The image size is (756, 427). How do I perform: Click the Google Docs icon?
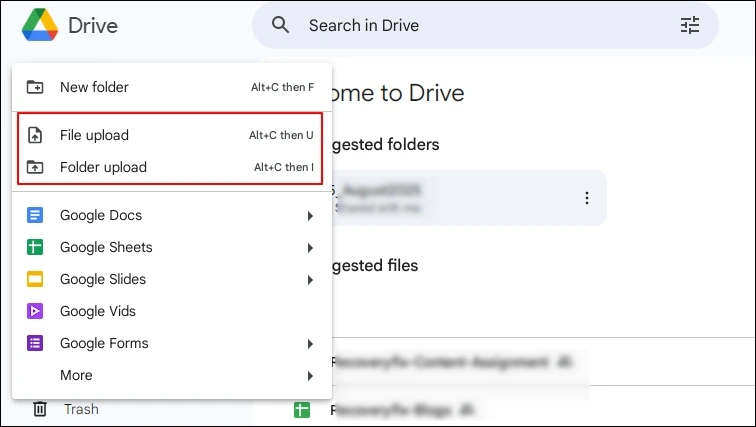click(x=35, y=215)
